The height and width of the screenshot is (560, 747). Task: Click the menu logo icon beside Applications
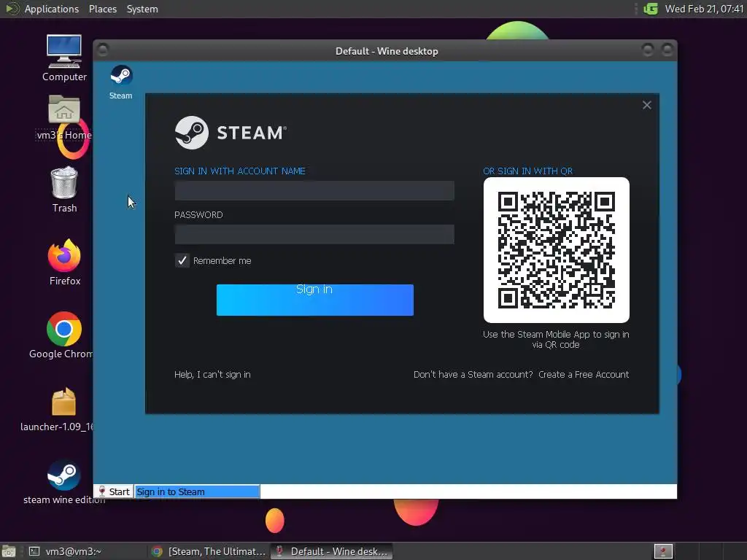(x=12, y=9)
